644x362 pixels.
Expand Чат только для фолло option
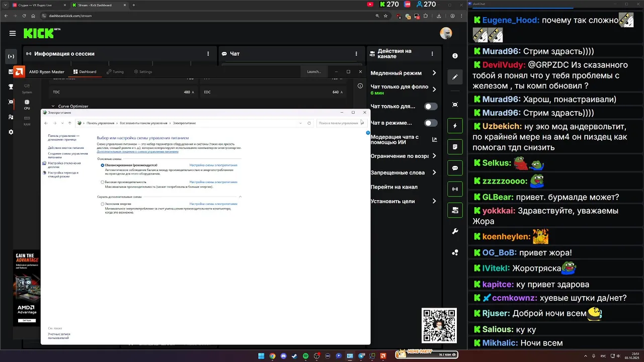[x=434, y=89]
